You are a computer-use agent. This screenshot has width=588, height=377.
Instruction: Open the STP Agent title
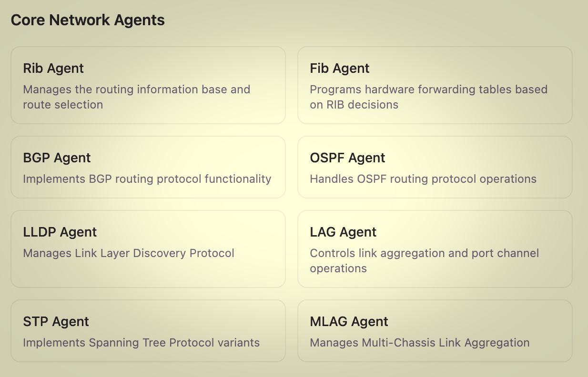(x=56, y=322)
